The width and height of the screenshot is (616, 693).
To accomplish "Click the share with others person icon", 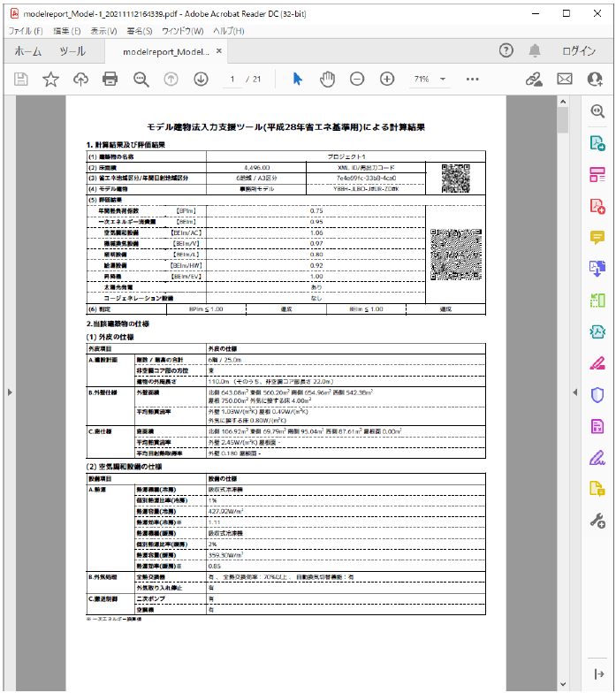I will coord(595,80).
